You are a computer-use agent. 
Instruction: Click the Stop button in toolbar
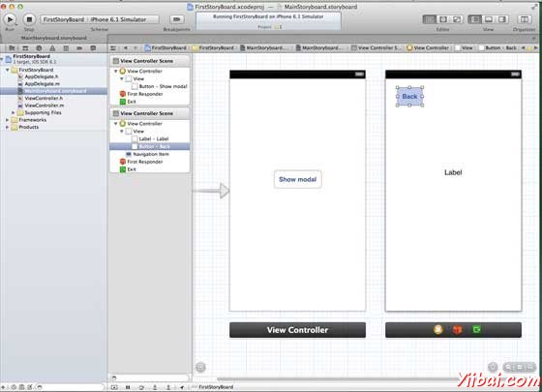point(29,19)
